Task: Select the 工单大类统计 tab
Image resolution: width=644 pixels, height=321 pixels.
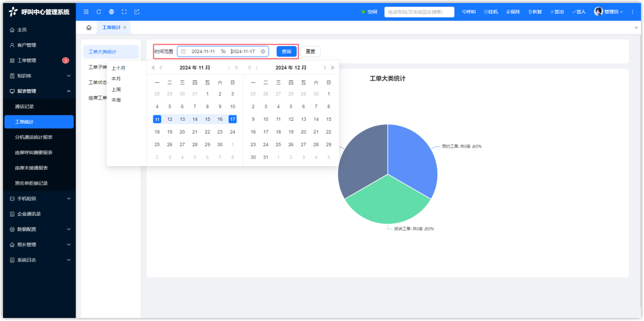Action: tap(103, 52)
